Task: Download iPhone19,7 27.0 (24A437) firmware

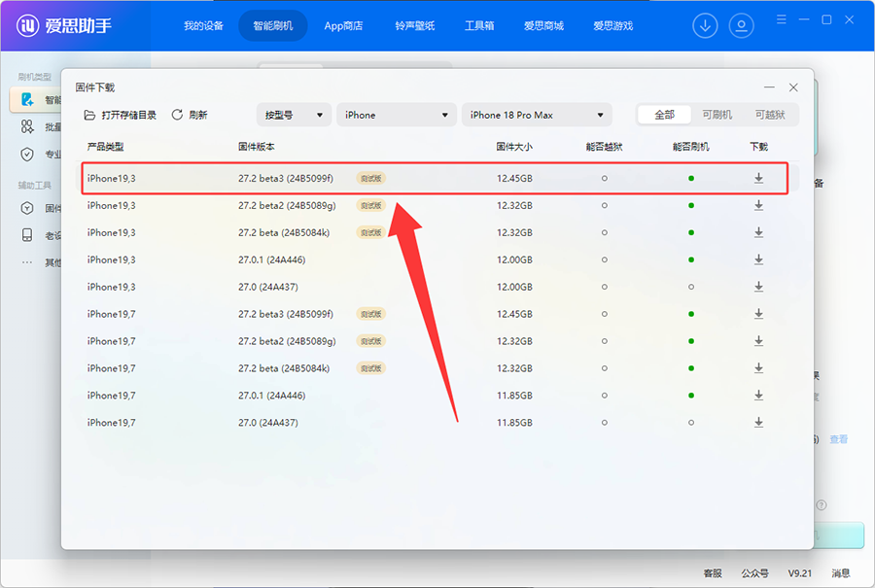Action: [x=758, y=423]
